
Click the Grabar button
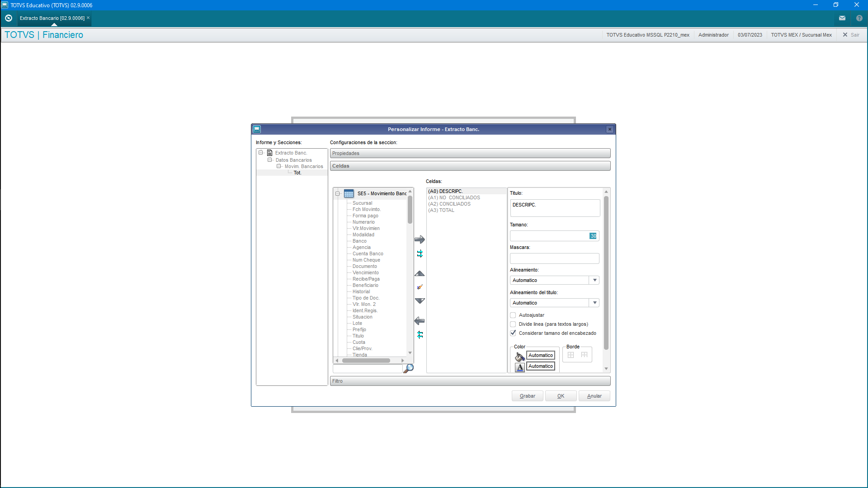click(527, 396)
